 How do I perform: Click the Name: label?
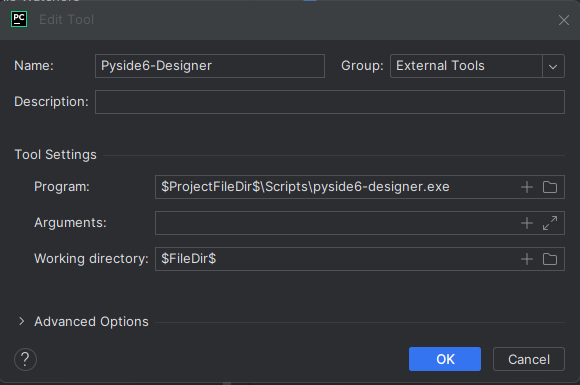pyautogui.click(x=34, y=65)
